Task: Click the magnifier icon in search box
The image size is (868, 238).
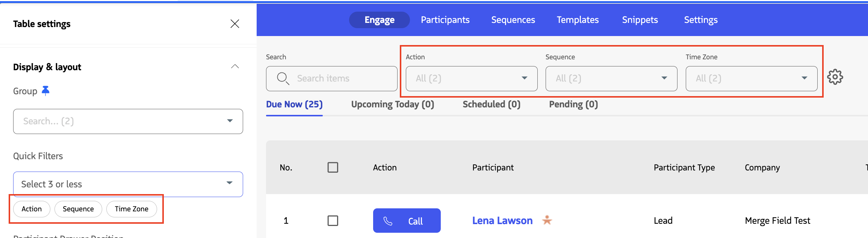Action: [x=283, y=78]
